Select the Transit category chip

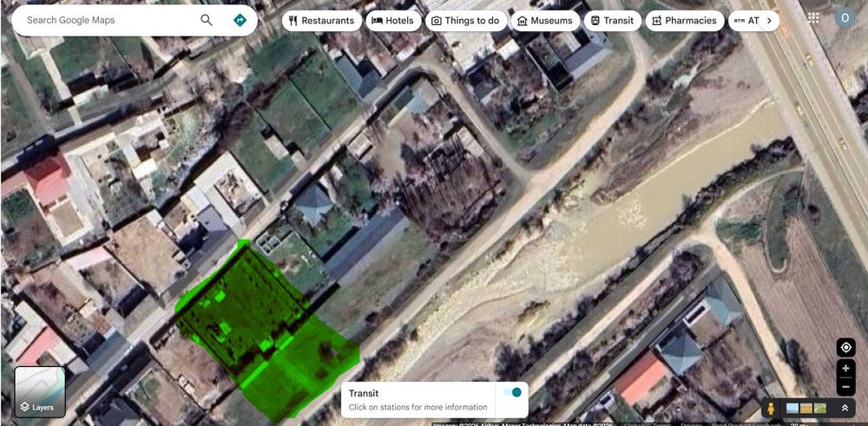coord(612,21)
